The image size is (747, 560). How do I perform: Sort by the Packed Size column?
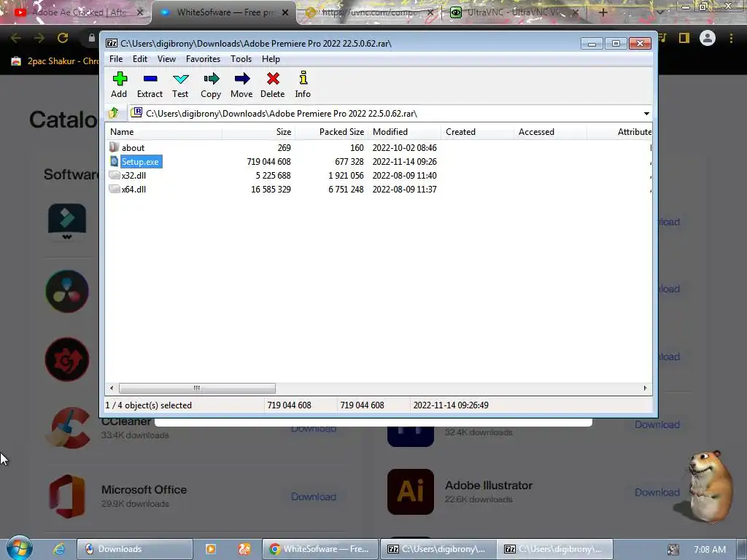(332, 132)
